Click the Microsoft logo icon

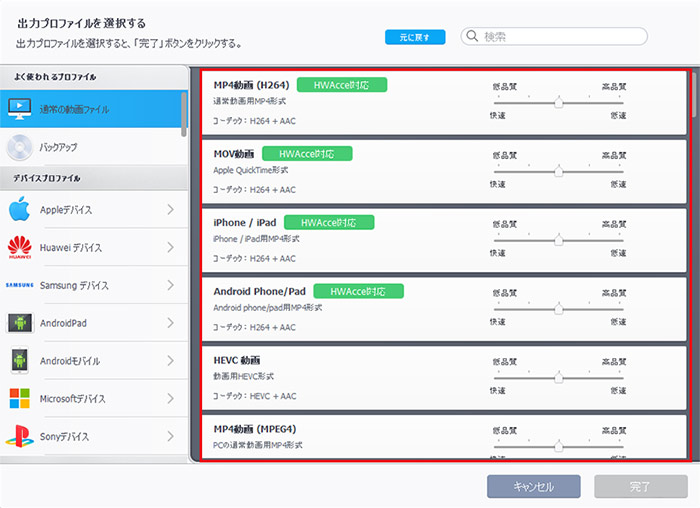pos(20,398)
